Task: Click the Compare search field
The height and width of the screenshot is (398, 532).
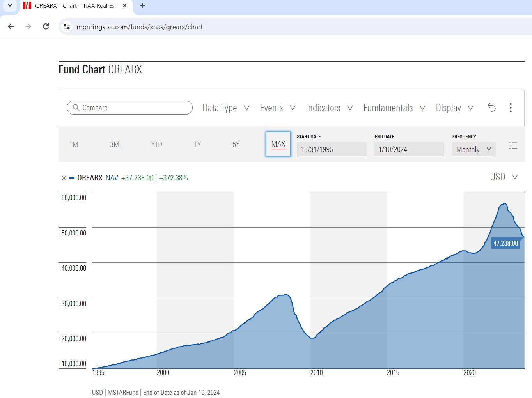Action: pos(129,108)
